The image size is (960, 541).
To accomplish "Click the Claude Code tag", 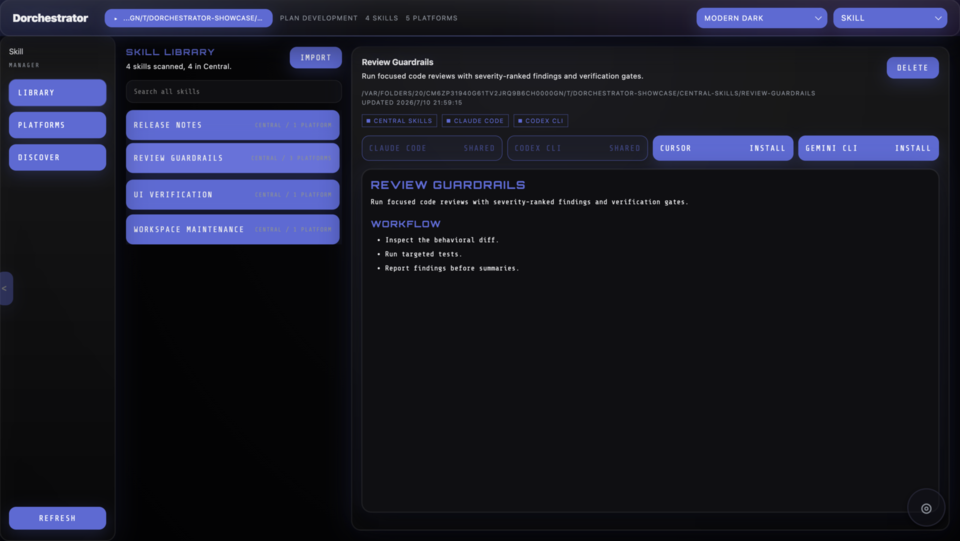I will pos(475,121).
